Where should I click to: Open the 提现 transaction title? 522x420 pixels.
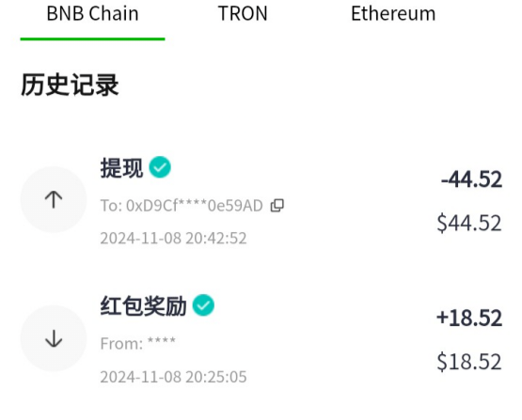[x=121, y=167]
